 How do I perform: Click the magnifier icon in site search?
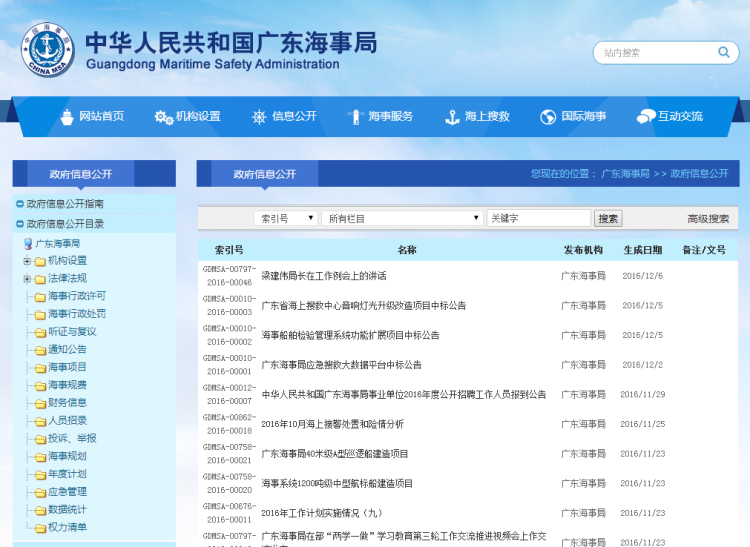pos(723,52)
